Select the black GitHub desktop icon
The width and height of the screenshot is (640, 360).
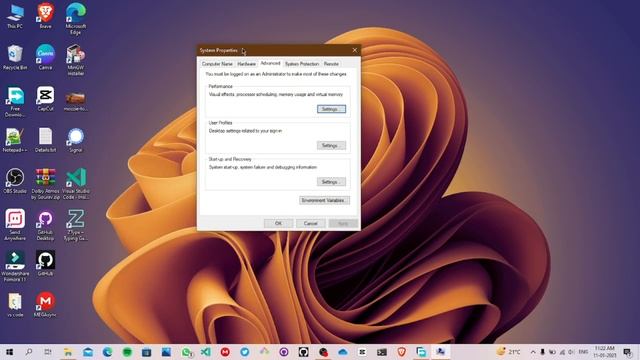(45, 264)
